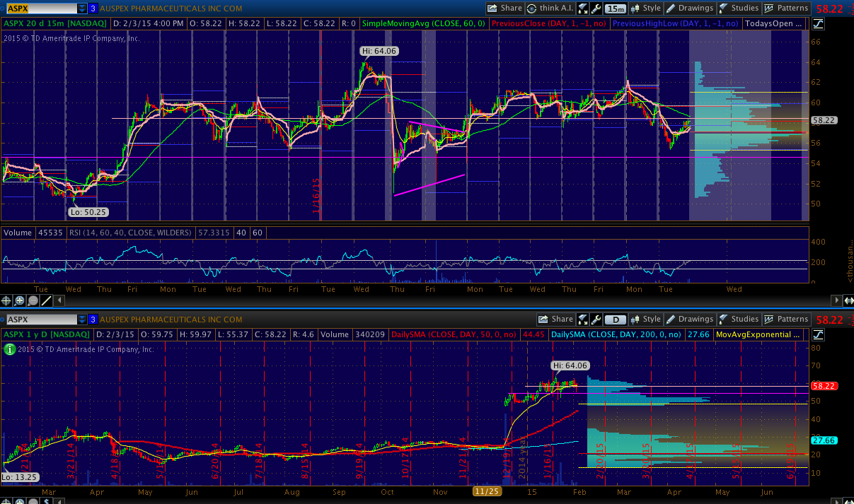Click Hi: 64.06 bubble in upper chart
854x504 pixels.
click(379, 51)
